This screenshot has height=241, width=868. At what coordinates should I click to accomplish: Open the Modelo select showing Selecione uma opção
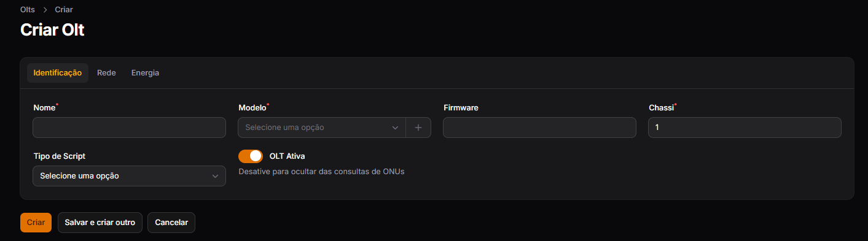pyautogui.click(x=322, y=128)
